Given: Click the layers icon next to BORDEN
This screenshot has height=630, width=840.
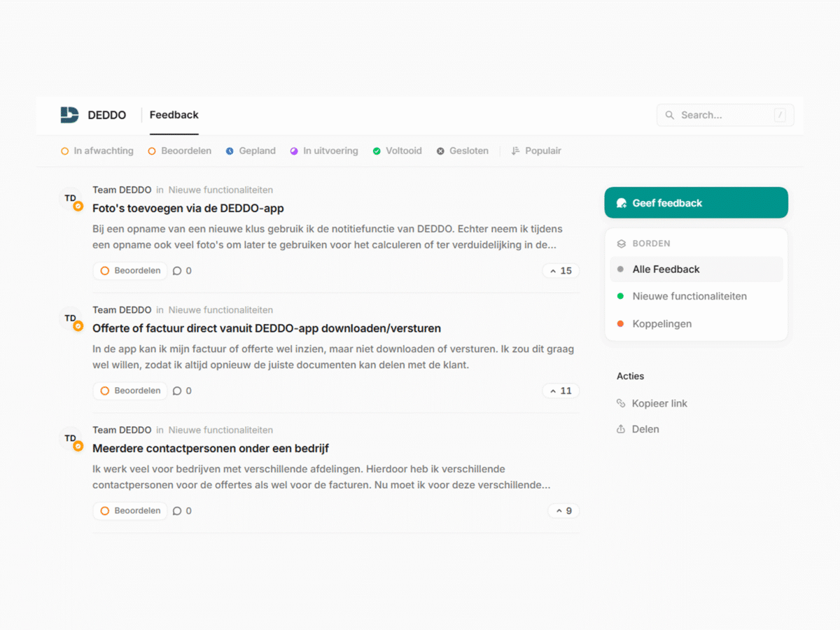Looking at the screenshot, I should [621, 244].
